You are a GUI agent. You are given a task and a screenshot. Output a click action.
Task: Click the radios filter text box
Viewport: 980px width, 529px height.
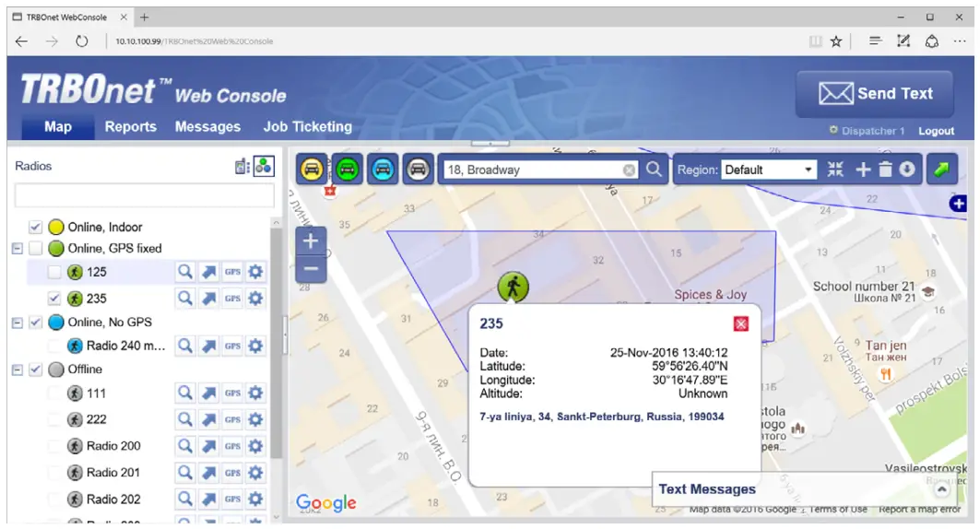click(x=145, y=195)
